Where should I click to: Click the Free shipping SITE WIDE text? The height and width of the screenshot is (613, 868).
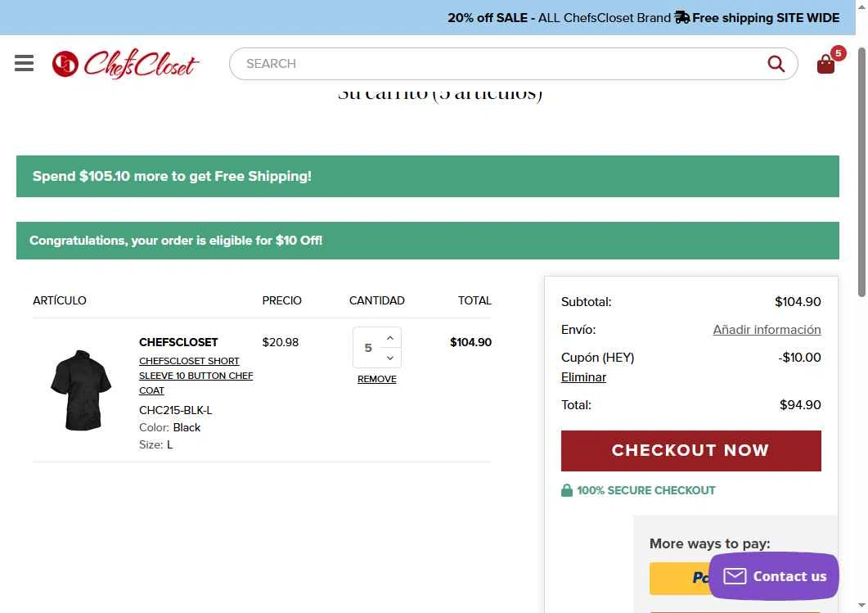coord(766,18)
